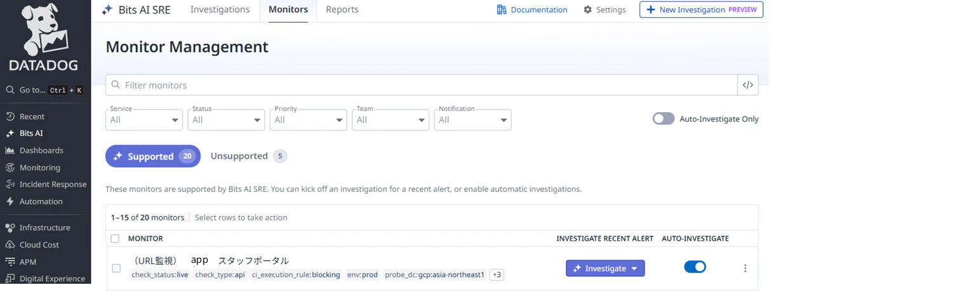The width and height of the screenshot is (980, 292).
Task: Open the Settings link
Action: tap(604, 10)
